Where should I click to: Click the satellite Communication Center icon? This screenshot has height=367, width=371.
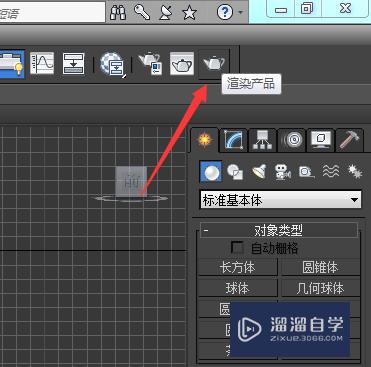point(166,12)
